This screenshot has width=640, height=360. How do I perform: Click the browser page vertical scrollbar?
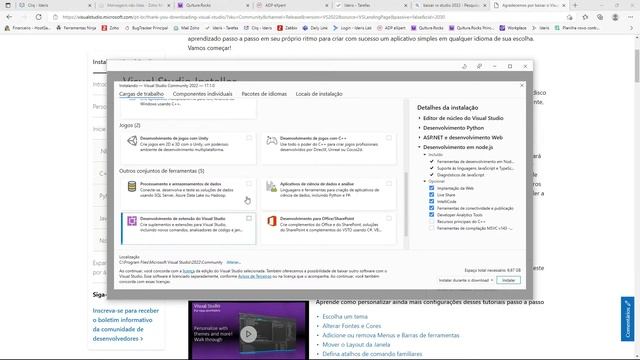pos(637,65)
